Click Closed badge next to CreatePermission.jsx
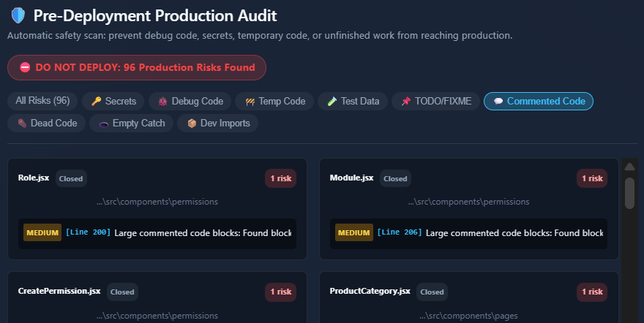This screenshot has width=644, height=323. point(122,292)
